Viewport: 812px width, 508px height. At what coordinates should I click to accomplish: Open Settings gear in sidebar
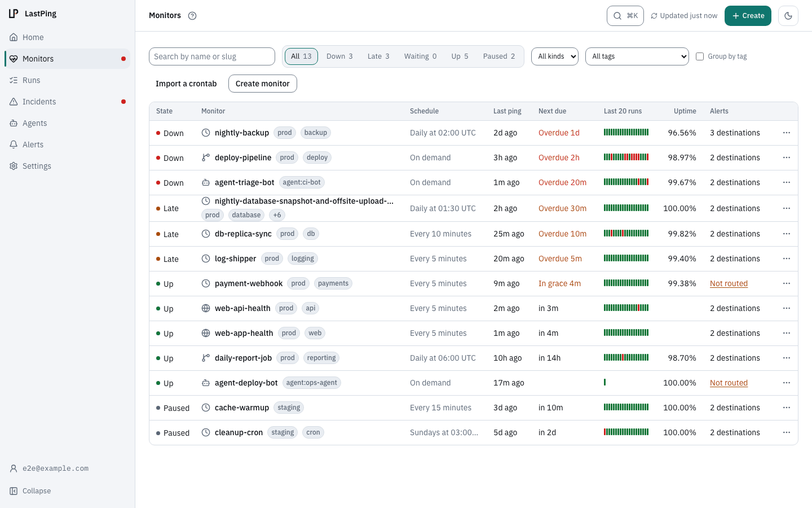pos(67,166)
